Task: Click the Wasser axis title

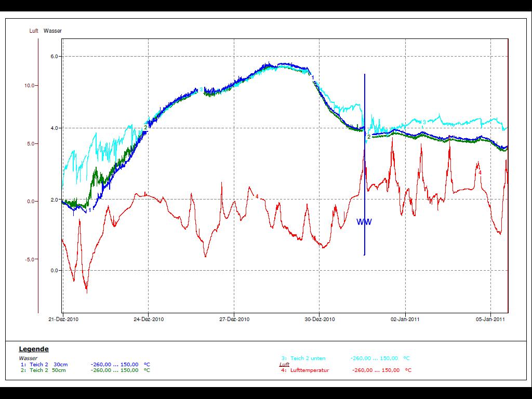Action: click(x=52, y=31)
